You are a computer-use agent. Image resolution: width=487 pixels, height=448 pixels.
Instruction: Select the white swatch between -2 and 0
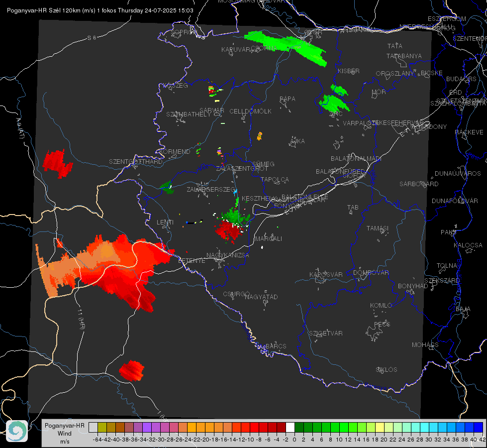[x=290, y=427]
